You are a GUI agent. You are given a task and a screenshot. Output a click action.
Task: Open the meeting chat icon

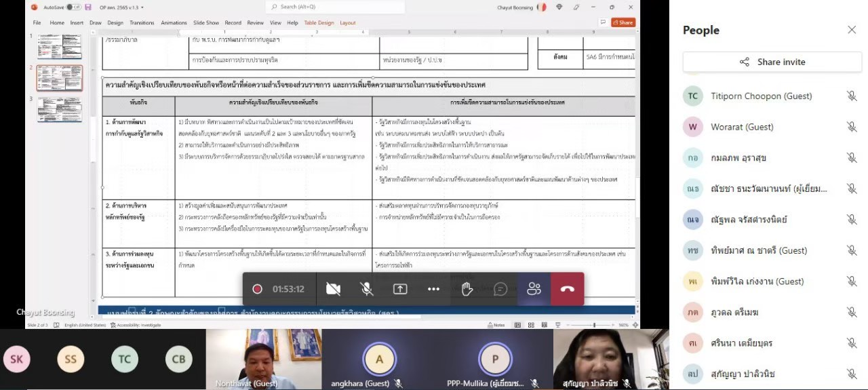[500, 289]
